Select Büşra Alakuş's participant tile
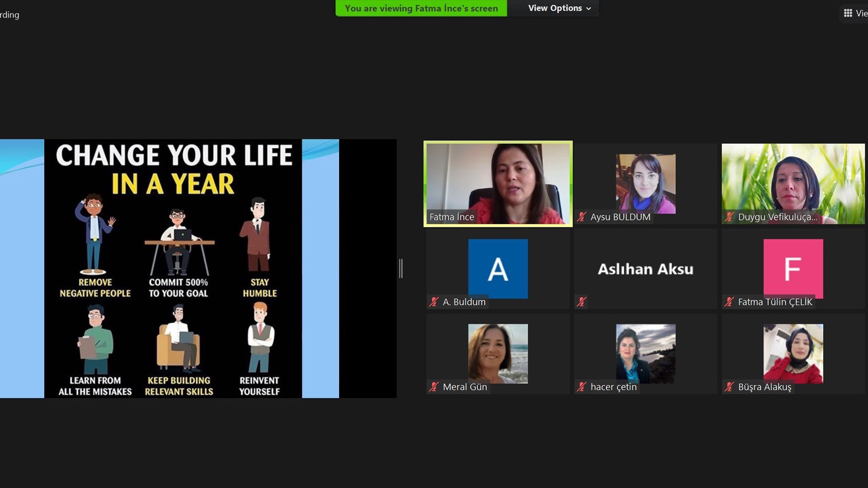The image size is (868, 488). pos(793,353)
